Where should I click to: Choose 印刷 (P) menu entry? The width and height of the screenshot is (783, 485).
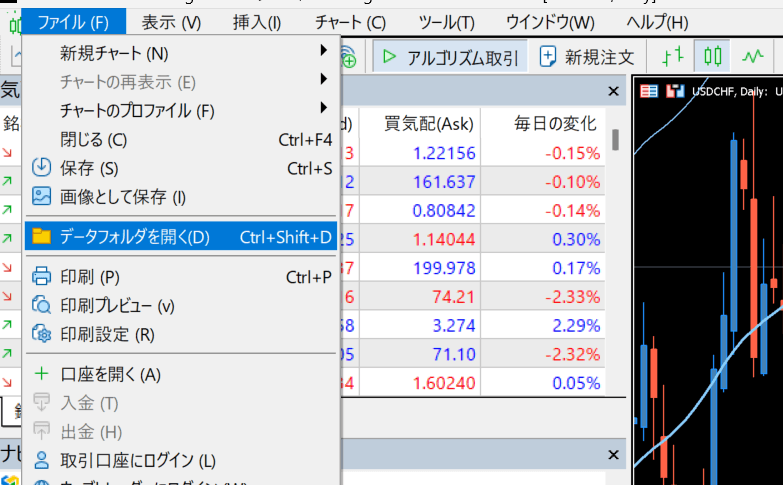(181, 277)
